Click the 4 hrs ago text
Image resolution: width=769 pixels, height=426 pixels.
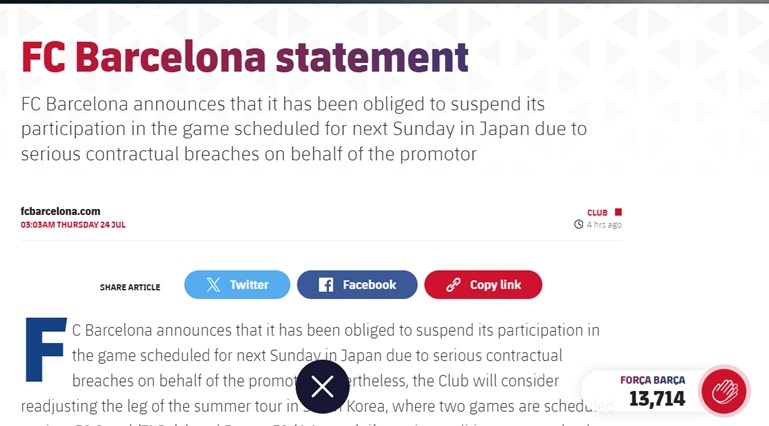604,225
